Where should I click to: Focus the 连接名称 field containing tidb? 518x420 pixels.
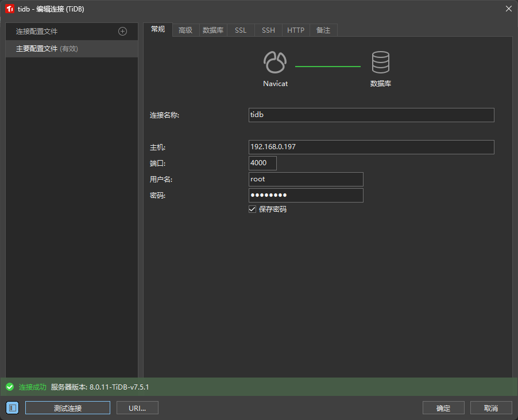point(372,115)
